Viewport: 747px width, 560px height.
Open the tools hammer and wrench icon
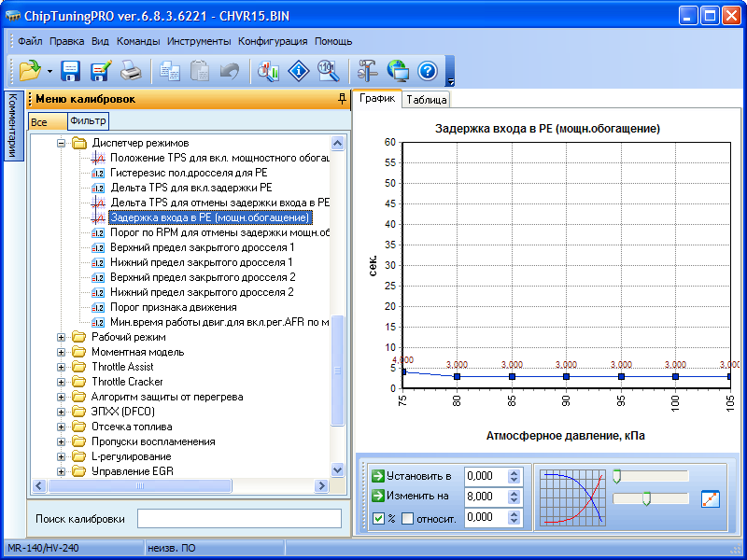pyautogui.click(x=368, y=70)
